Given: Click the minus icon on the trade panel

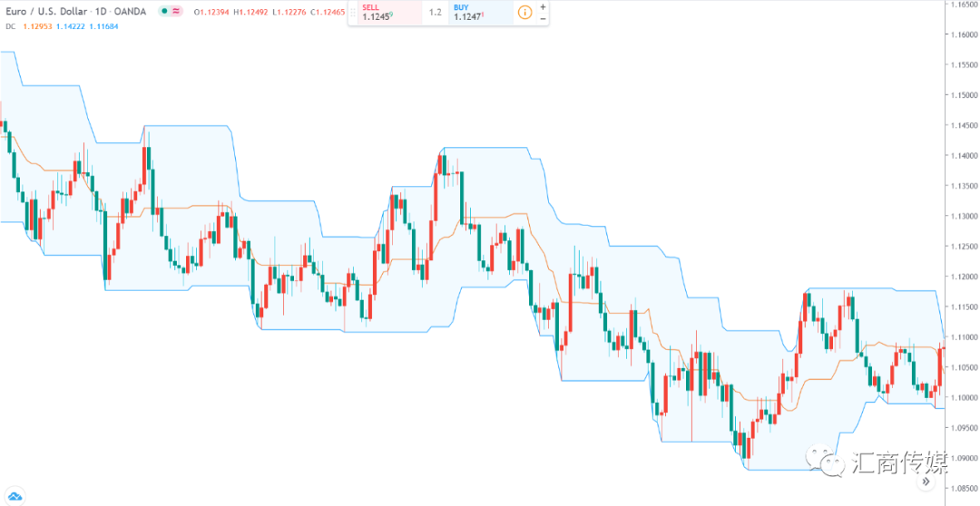Looking at the screenshot, I should tap(543, 19).
